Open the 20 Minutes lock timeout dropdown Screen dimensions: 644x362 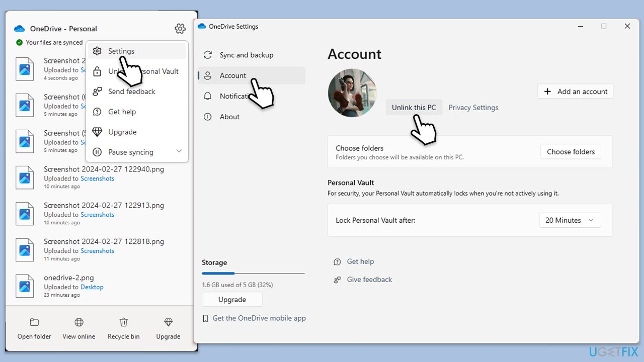point(570,220)
